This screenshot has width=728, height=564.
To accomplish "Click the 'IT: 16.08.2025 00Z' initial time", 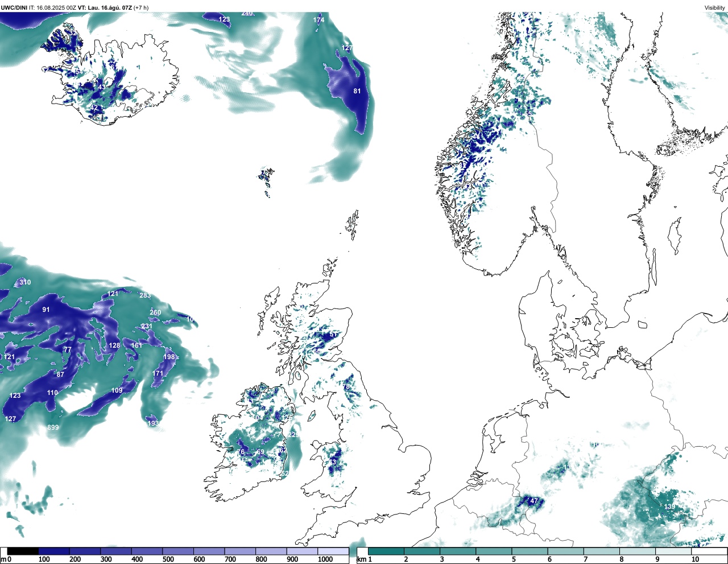I will (x=52, y=7).
